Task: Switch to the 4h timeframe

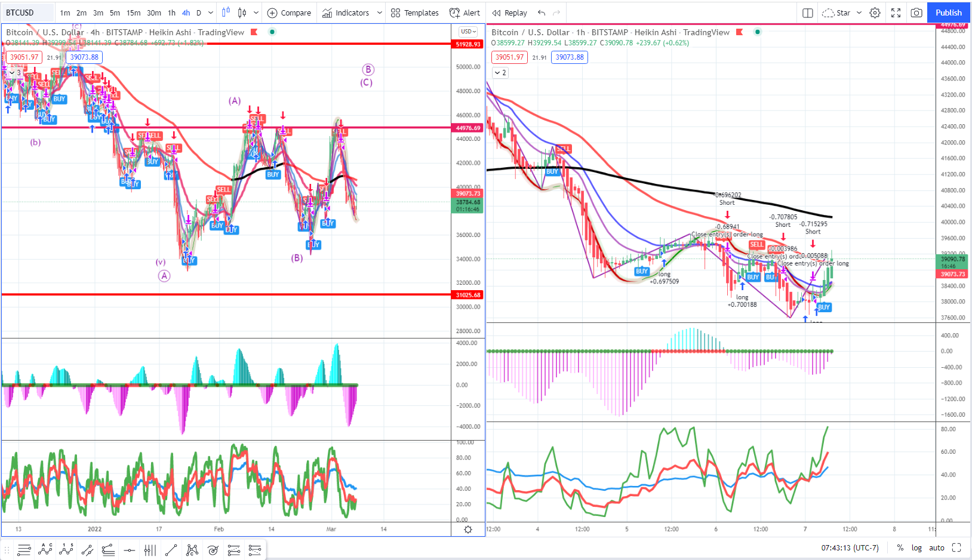Action: click(186, 13)
